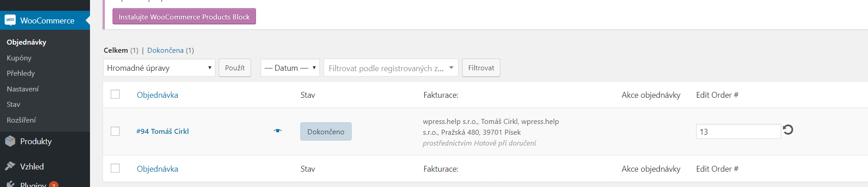Click the Vzhled paintbrush icon
Viewport: 868px width, 187px height.
point(10,166)
